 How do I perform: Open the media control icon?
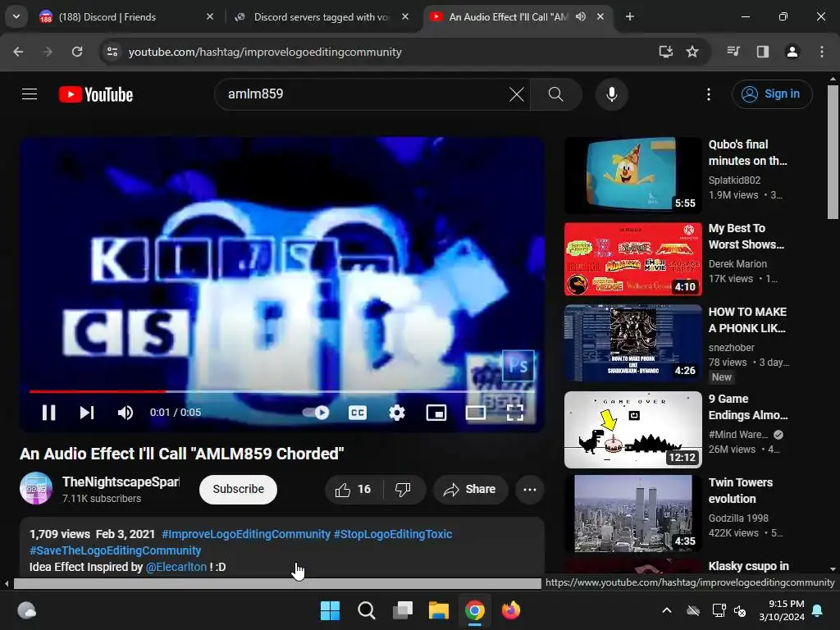(x=733, y=52)
